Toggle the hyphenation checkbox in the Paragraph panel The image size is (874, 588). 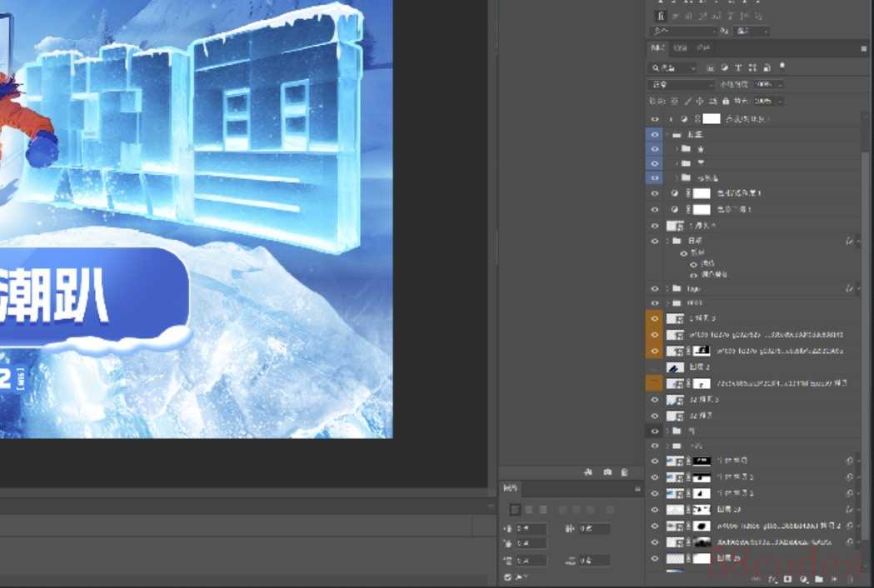click(x=507, y=577)
